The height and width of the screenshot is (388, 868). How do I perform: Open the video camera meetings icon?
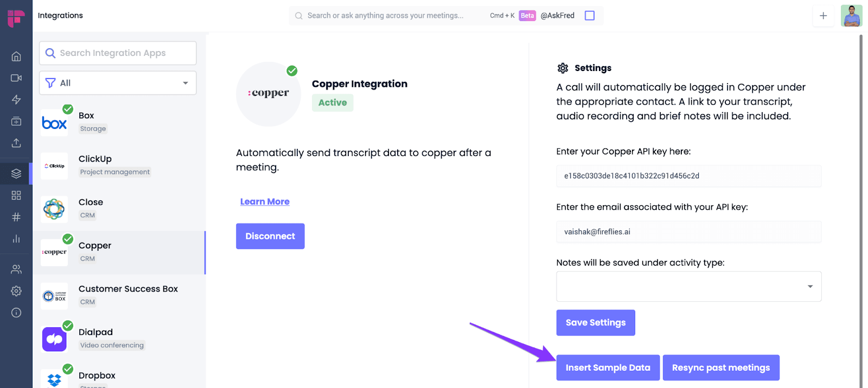(16, 78)
